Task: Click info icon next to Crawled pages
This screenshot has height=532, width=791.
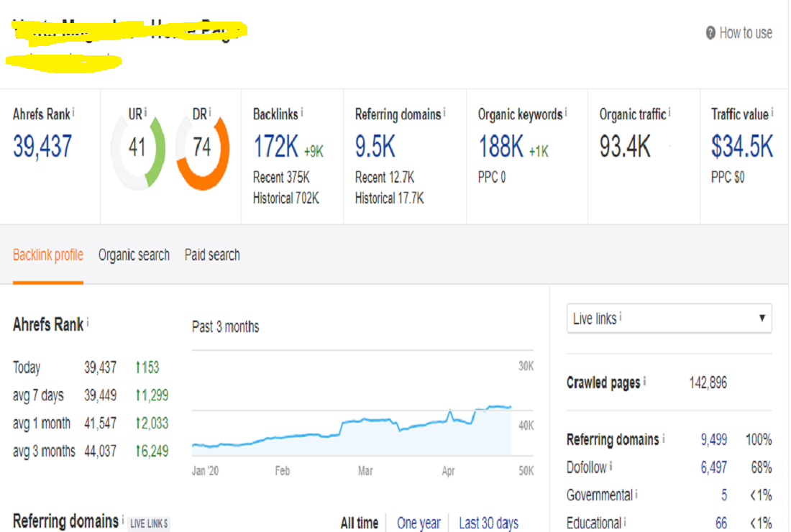Action: click(645, 382)
